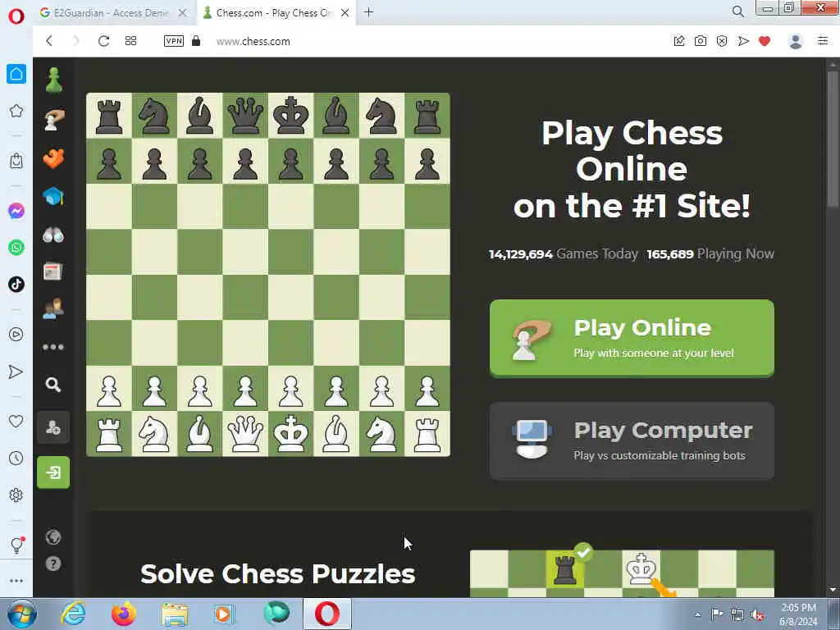
Task: Open Opera sidebar Settings gear
Action: pyautogui.click(x=16, y=495)
